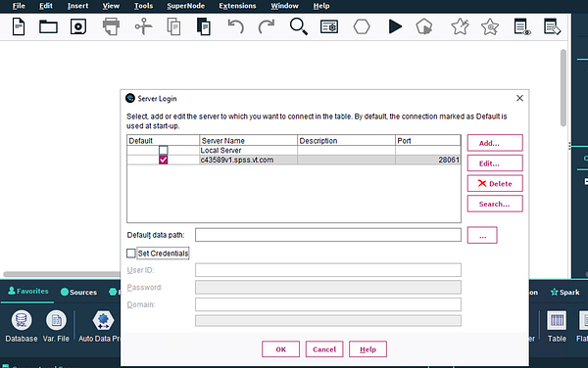Click port value 28061
Image resolution: width=588 pixels, height=368 pixels.
click(449, 160)
